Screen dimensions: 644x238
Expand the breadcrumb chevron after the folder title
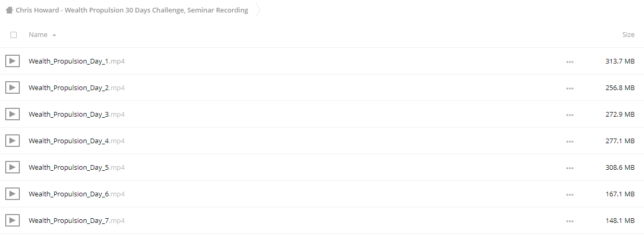coord(258,10)
